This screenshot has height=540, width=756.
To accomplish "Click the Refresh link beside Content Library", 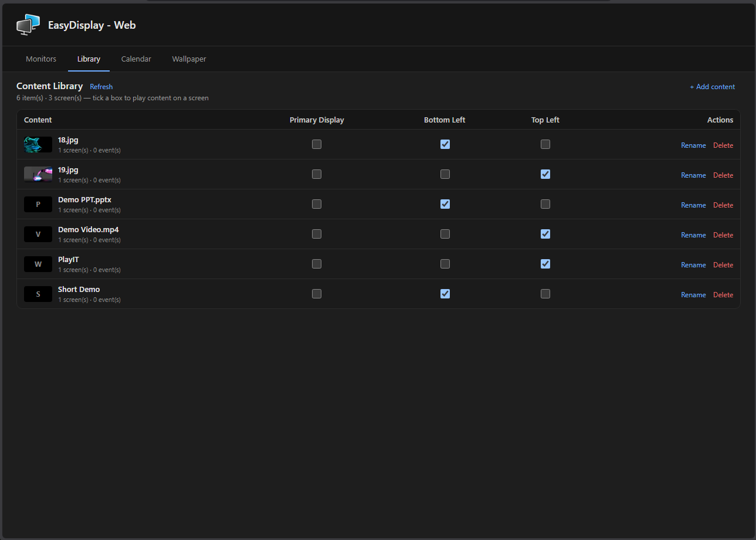I will click(x=101, y=87).
